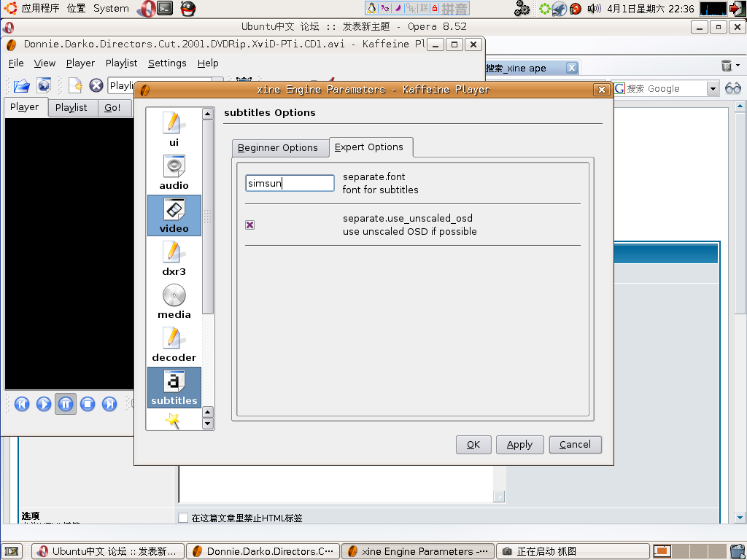Open the QQ penguin launcher in the top panel
The width and height of the screenshot is (747, 560).
[x=188, y=8]
